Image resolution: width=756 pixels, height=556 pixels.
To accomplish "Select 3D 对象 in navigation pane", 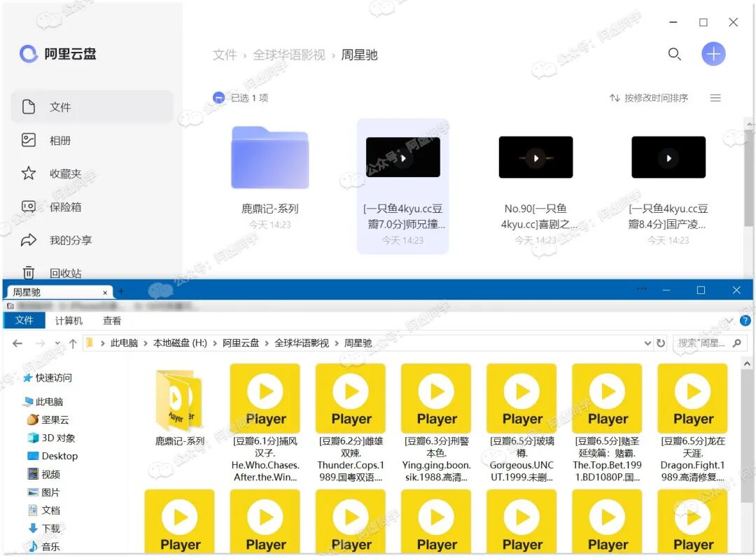I will 52,438.
